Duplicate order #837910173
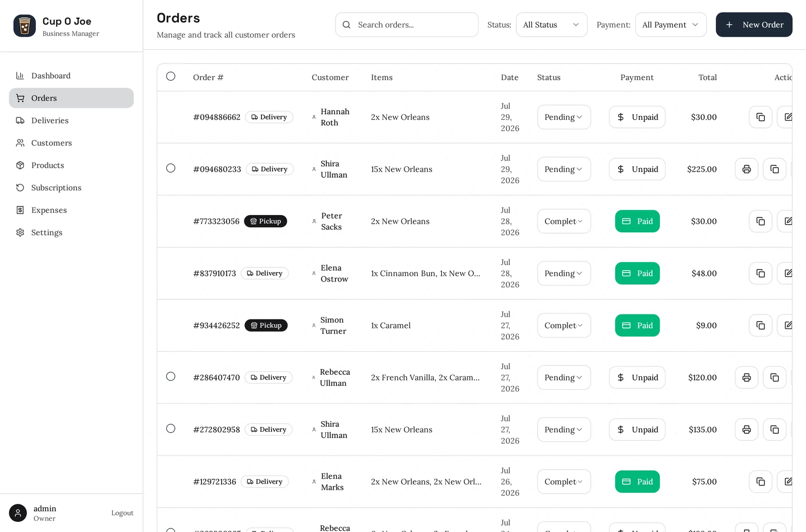This screenshot has height=532, width=806. tap(761, 273)
